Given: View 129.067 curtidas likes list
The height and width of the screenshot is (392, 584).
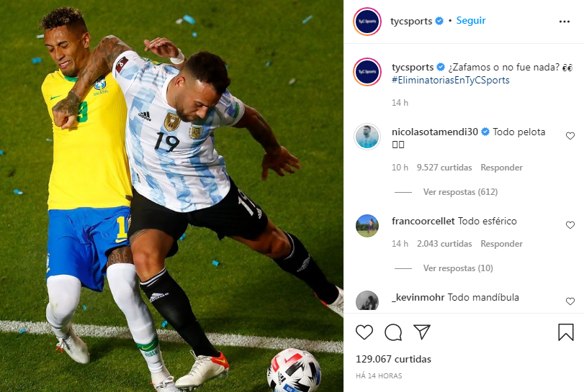Looking at the screenshot, I should tap(393, 359).
